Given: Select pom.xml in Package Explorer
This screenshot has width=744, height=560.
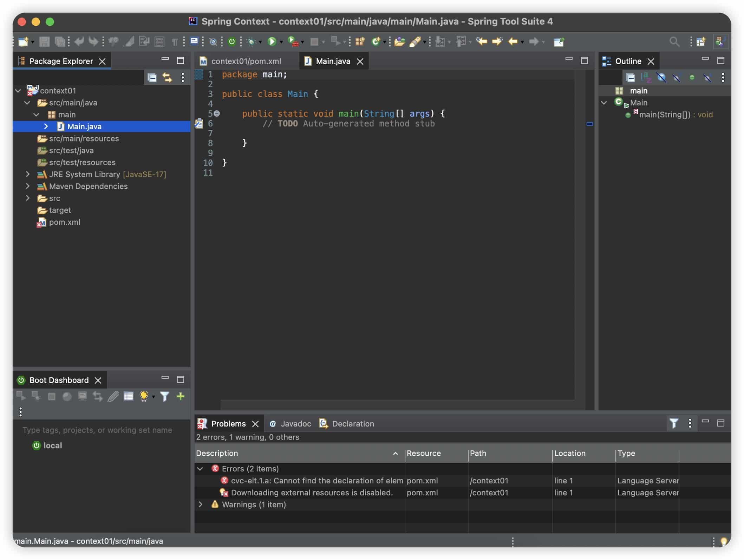Looking at the screenshot, I should pos(65,222).
